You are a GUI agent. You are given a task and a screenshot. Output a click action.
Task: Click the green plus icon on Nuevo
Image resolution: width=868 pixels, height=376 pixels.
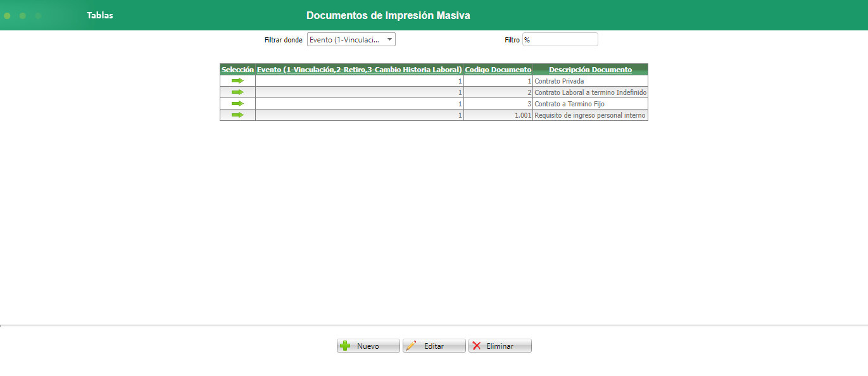[345, 345]
